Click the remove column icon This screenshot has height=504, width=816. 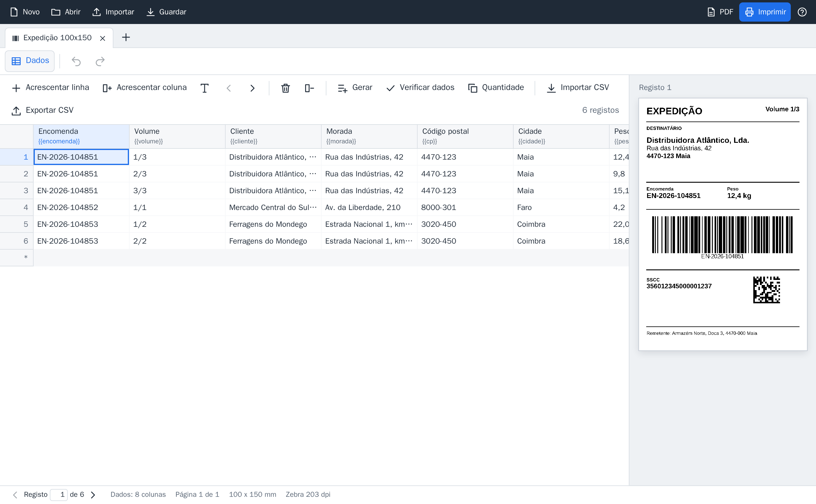coord(309,88)
